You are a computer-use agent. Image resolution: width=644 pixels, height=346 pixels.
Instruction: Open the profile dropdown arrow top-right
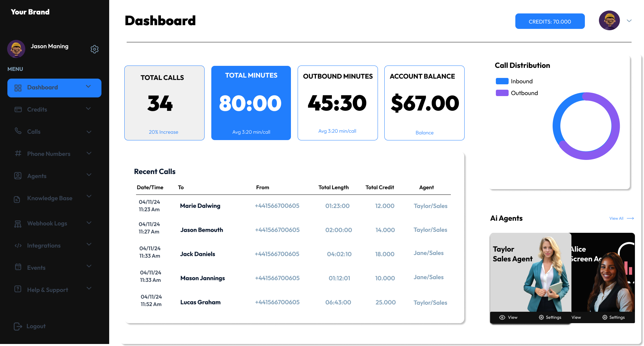(629, 21)
